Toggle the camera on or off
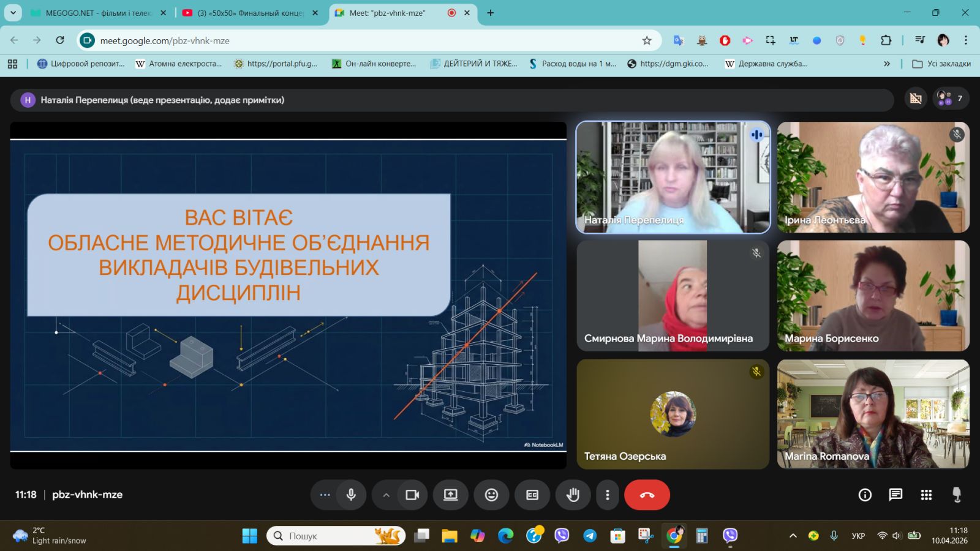Screen dimensions: 980x551 412,495
